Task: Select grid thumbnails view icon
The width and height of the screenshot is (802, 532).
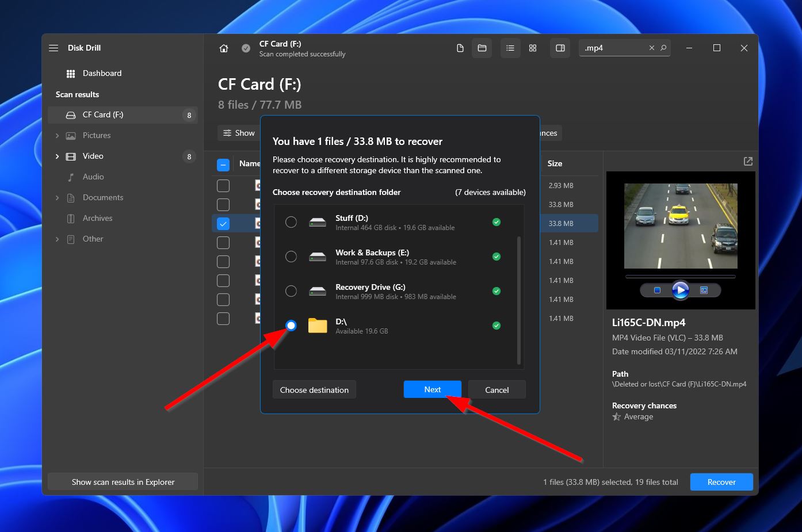Action: click(533, 48)
